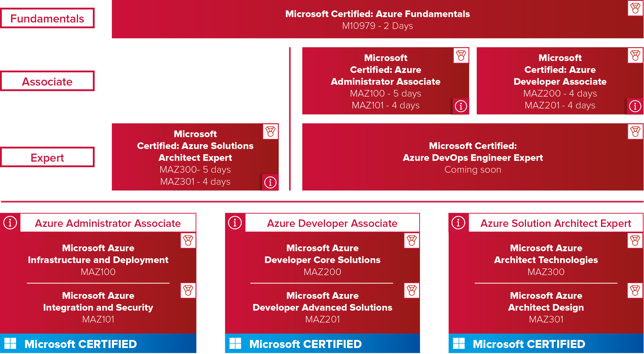The width and height of the screenshot is (644, 354).
Task: Click Microsoft CERTIFIED bar under Solution Architect Expert
Action: (546, 344)
